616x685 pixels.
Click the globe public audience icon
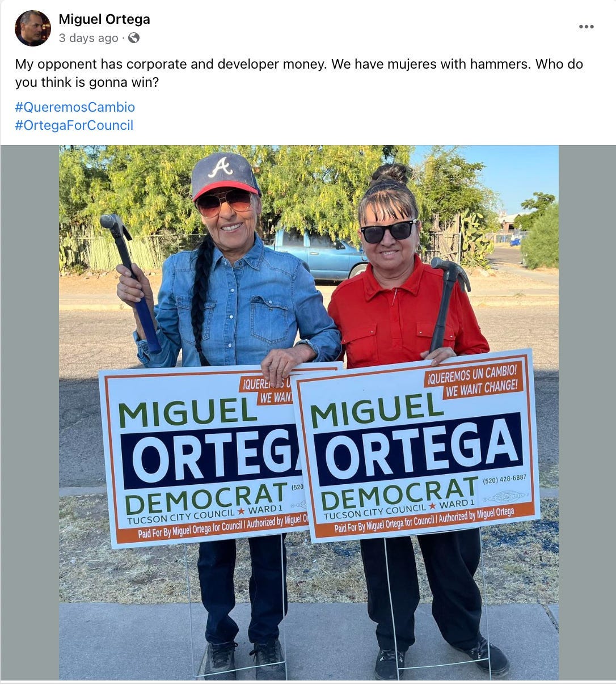(134, 38)
